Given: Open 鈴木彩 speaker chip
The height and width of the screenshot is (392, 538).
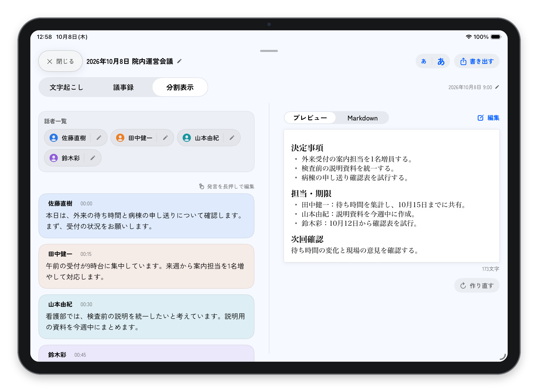Looking at the screenshot, I should [x=73, y=158].
